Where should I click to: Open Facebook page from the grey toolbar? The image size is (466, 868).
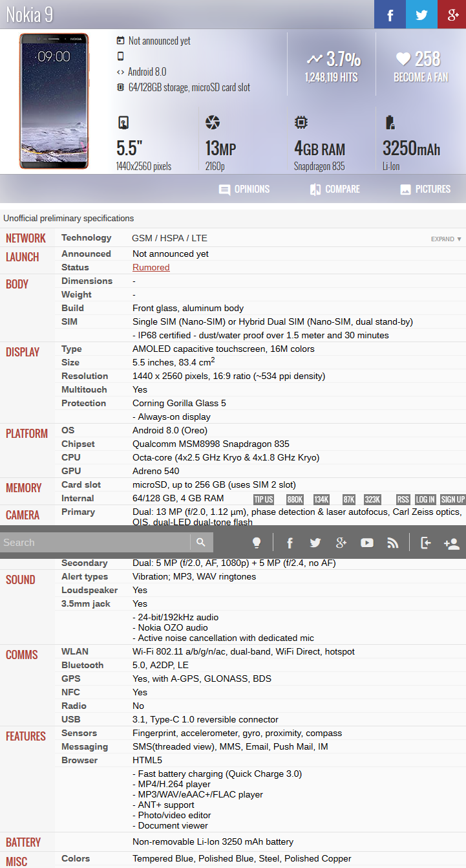coord(290,543)
